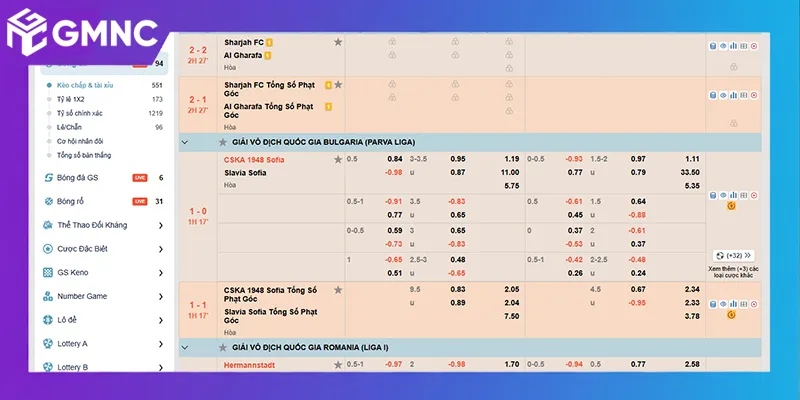Favorite the Sharjah FC vs Al Gharafa match star
Image resolution: width=800 pixels, height=400 pixels.
[338, 42]
